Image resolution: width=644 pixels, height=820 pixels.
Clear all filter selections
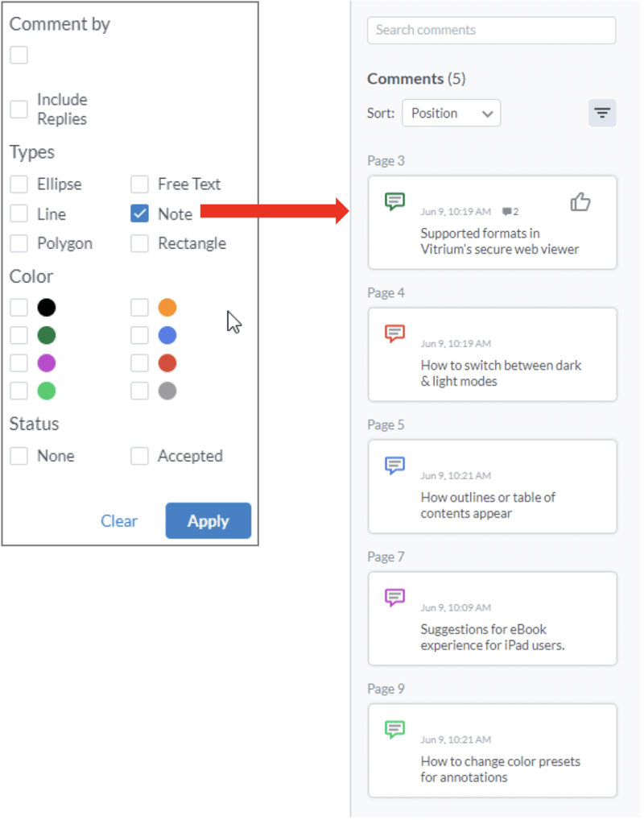point(119,520)
